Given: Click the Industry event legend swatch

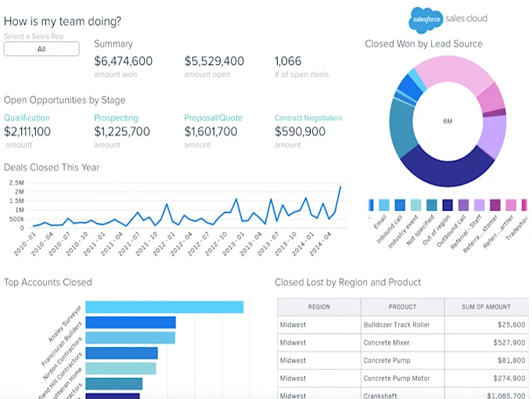Looking at the screenshot, I should click(415, 205).
